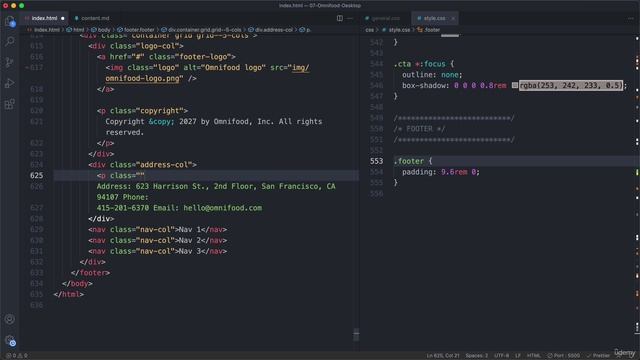This screenshot has height=360, width=640.
Task: Click Spaces: 2 indentation status
Action: coord(476,356)
